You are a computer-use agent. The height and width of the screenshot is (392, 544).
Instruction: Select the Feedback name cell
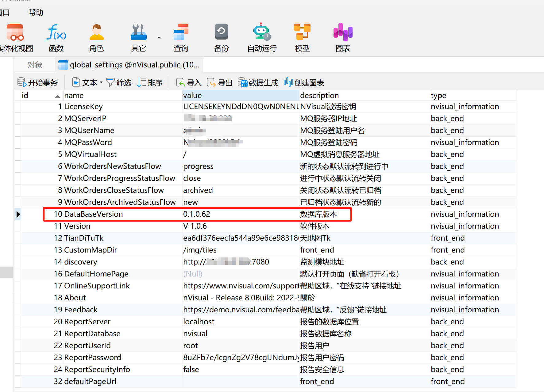123,310
